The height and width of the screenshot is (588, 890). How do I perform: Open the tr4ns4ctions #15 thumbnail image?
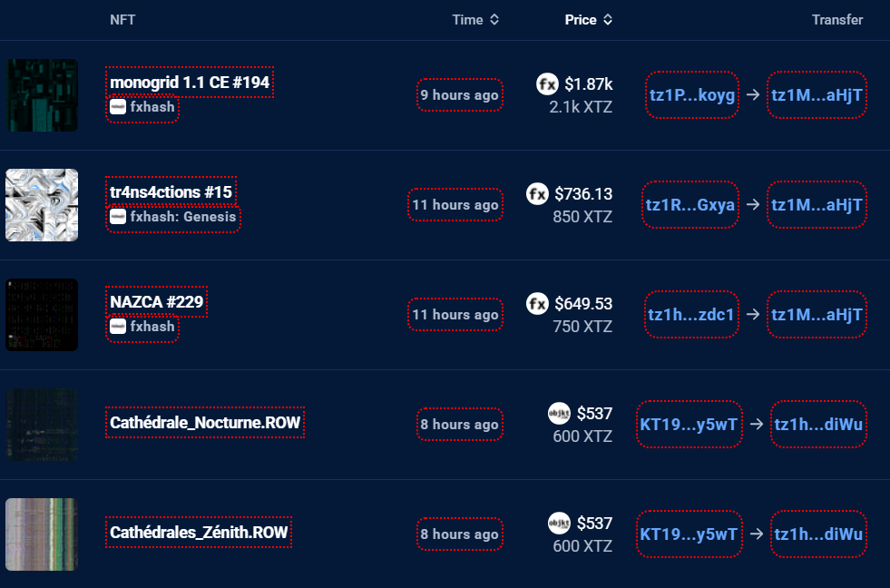(42, 205)
